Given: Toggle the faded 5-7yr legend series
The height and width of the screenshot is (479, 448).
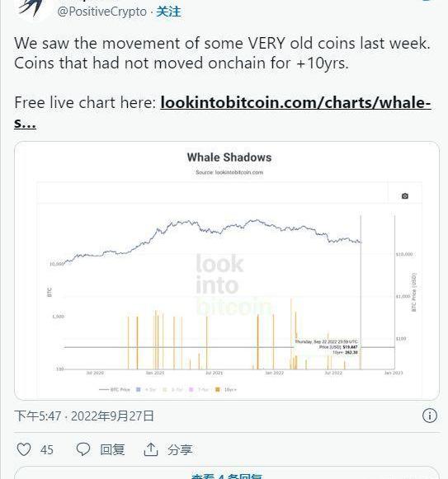Looking at the screenshot, I should click(x=172, y=389).
